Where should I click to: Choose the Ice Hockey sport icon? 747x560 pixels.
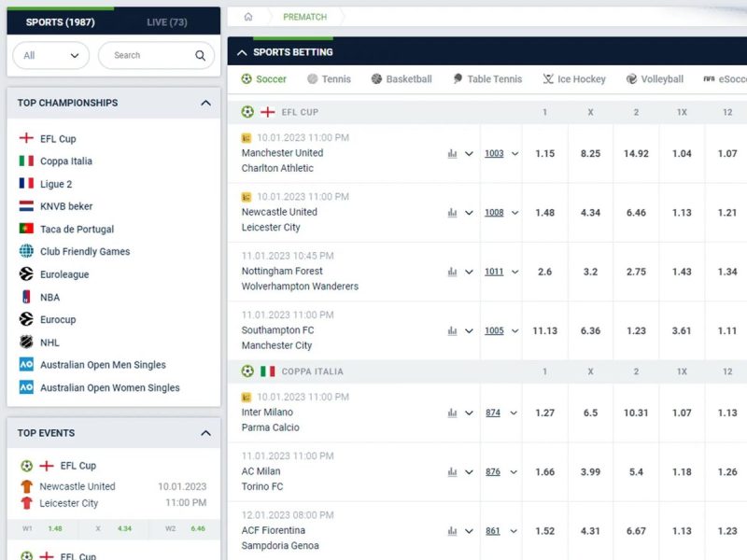(548, 79)
